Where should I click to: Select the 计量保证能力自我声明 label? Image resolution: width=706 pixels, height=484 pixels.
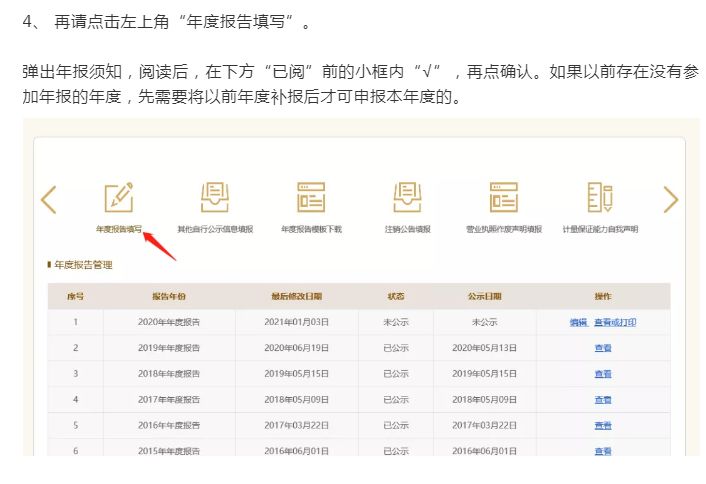coord(600,229)
